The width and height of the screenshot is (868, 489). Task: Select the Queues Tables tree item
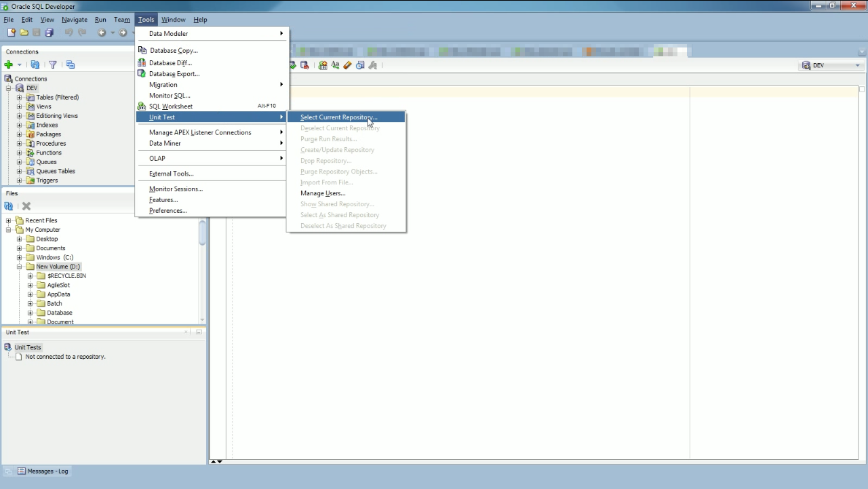click(x=56, y=171)
